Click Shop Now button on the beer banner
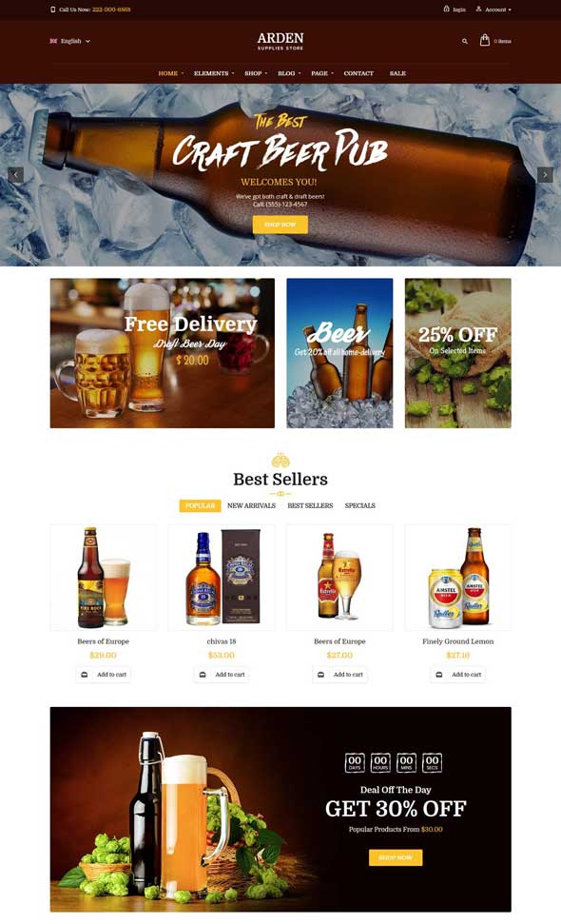The width and height of the screenshot is (561, 924). click(280, 225)
